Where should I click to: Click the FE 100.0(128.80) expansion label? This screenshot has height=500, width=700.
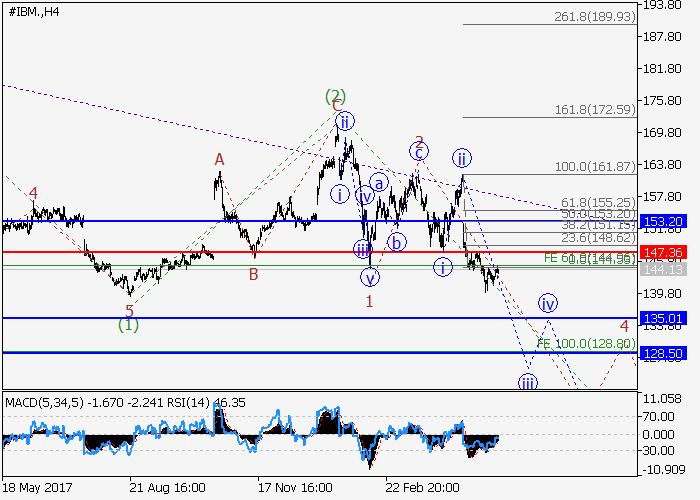(586, 343)
